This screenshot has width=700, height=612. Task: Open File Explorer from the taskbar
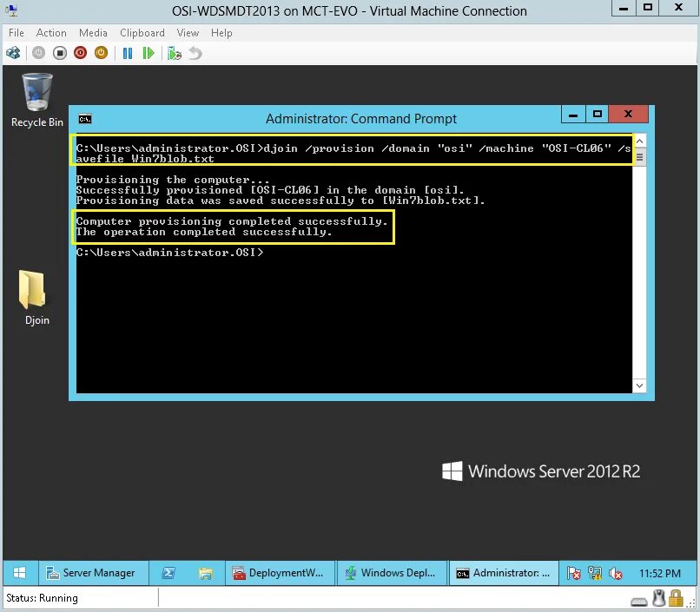coord(205,573)
